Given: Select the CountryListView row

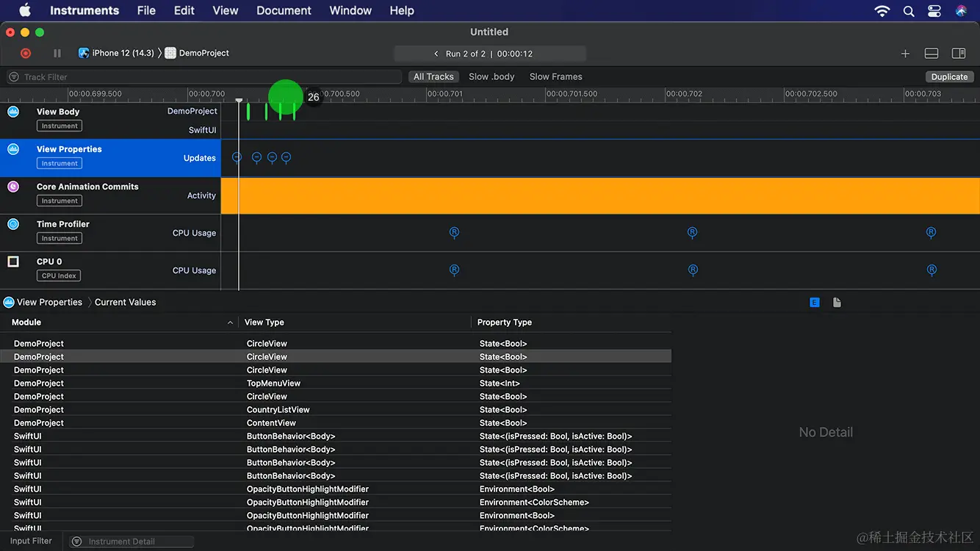Looking at the screenshot, I should point(336,410).
